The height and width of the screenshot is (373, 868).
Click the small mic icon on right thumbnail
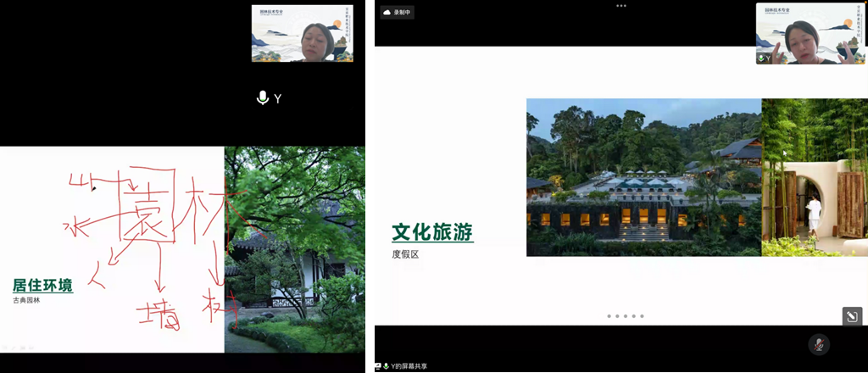[761, 58]
